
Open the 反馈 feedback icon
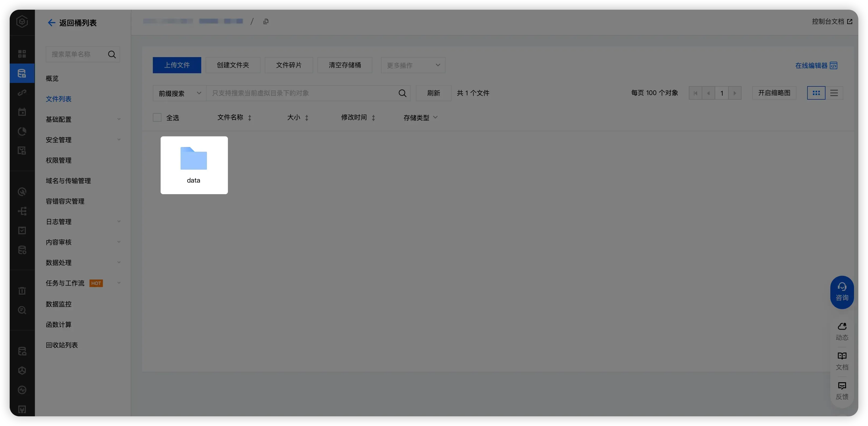point(842,390)
